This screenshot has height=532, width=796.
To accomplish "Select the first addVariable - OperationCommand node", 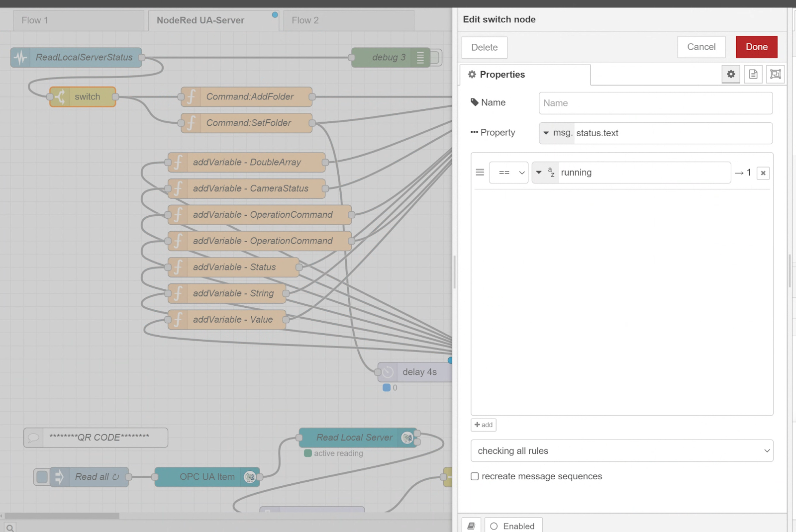I will tap(260, 215).
